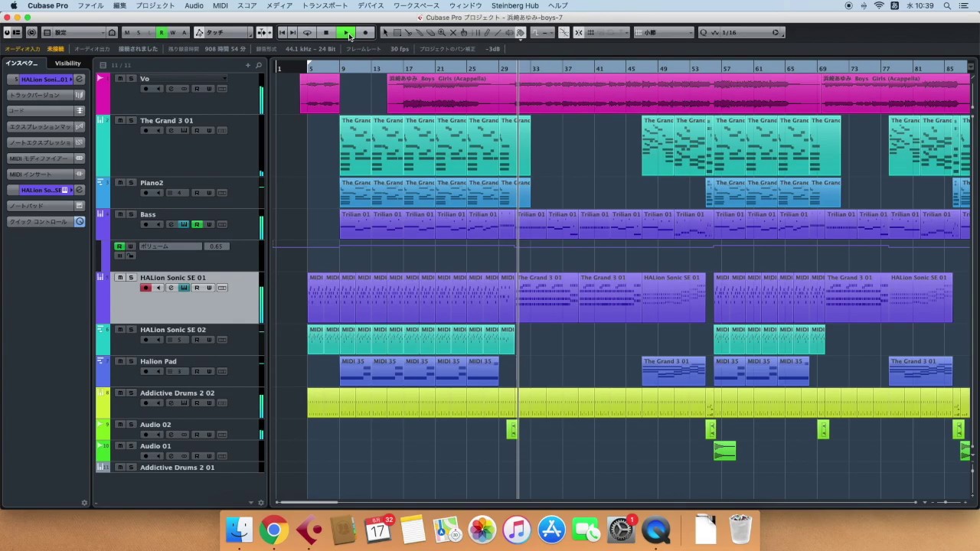Go to previous marker in the transport
The width and height of the screenshot is (980, 551).
click(283, 33)
